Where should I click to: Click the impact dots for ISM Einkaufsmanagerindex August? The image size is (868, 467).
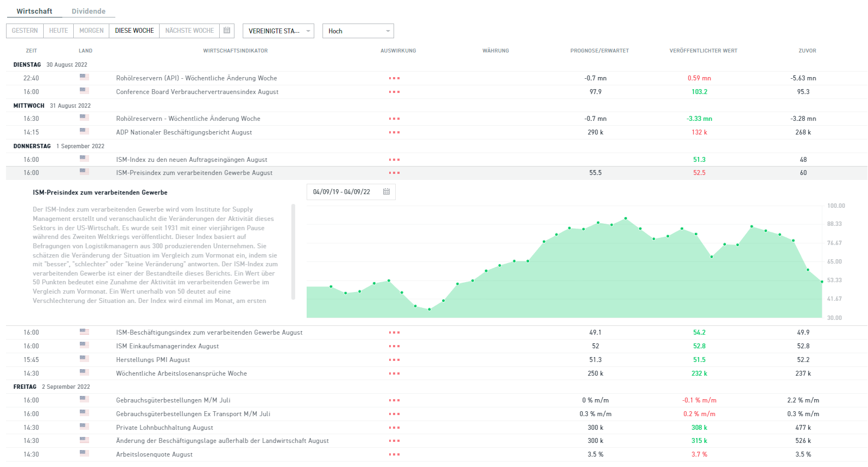(x=395, y=346)
